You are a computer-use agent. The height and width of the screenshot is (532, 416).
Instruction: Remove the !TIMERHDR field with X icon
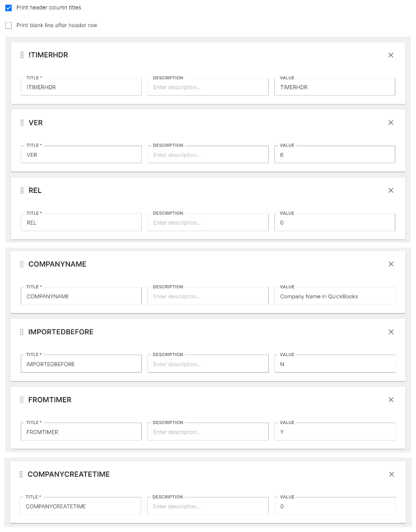tap(391, 55)
